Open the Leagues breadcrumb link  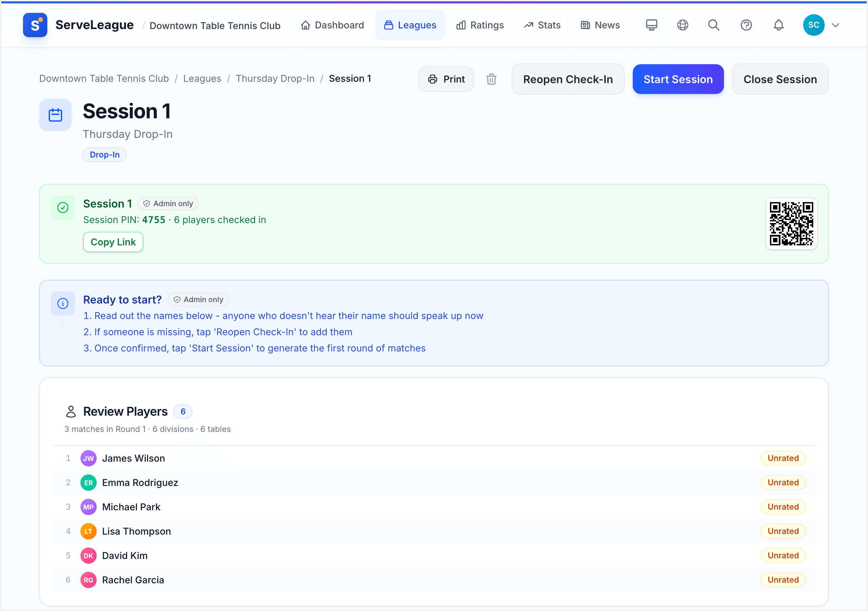[x=202, y=78]
